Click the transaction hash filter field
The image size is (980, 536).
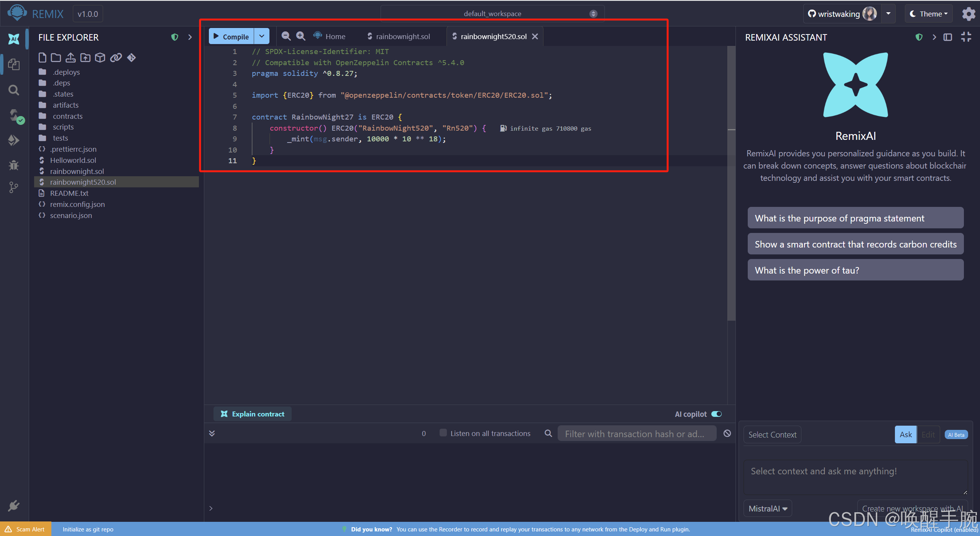click(636, 434)
